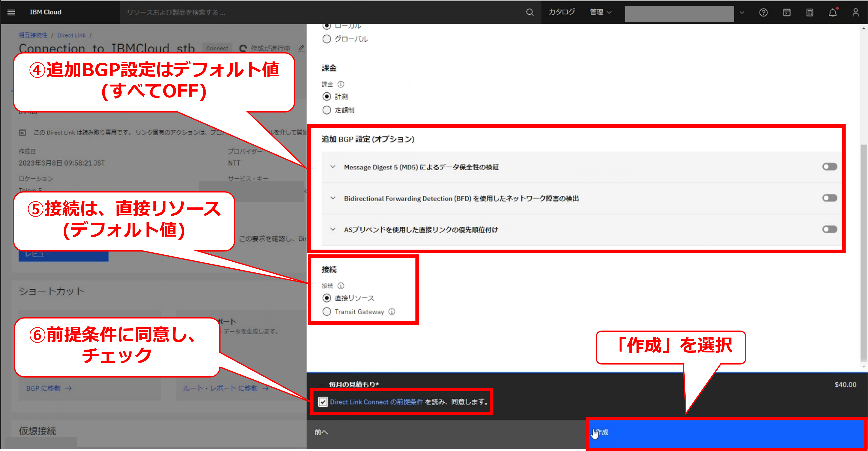The width and height of the screenshot is (868, 451).
Task: Expand the Message Digest 5 (MD5) section
Action: tap(333, 167)
